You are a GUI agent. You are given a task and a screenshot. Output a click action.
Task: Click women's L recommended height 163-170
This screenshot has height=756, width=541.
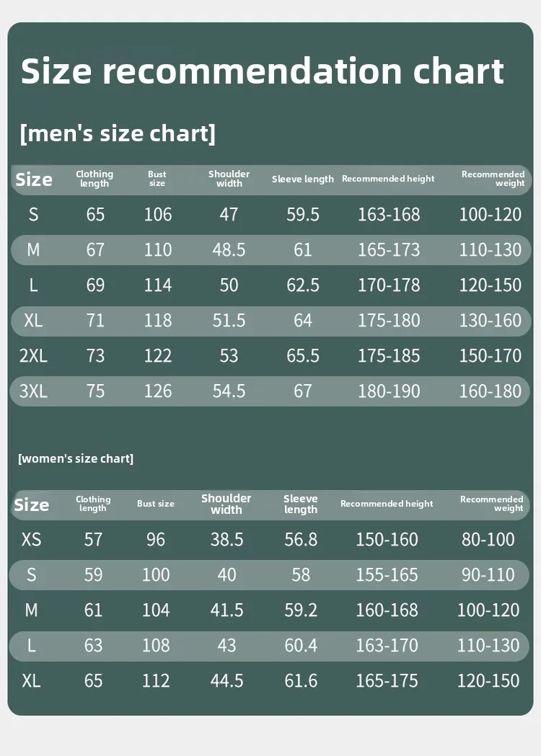(387, 646)
